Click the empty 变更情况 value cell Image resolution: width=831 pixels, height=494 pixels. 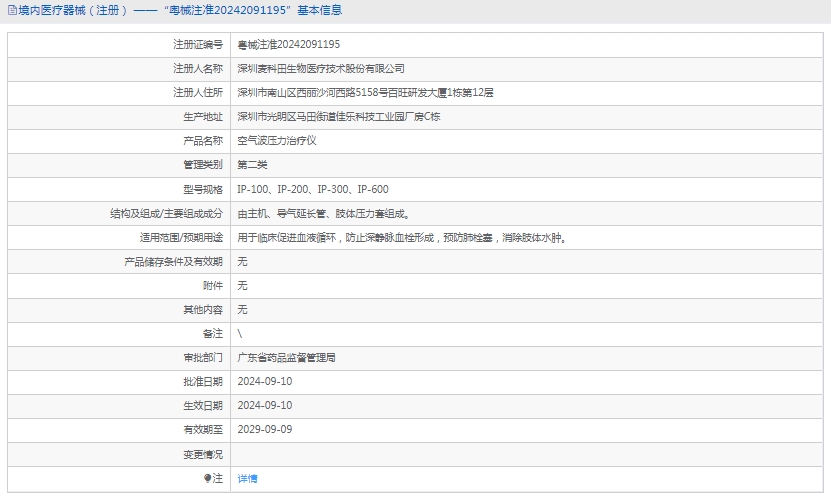pyautogui.click(x=528, y=454)
